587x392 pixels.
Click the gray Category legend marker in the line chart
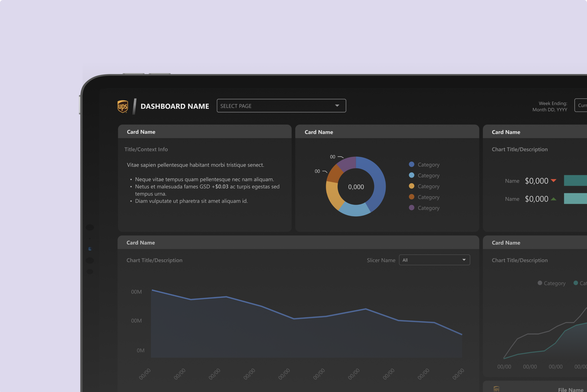540,283
